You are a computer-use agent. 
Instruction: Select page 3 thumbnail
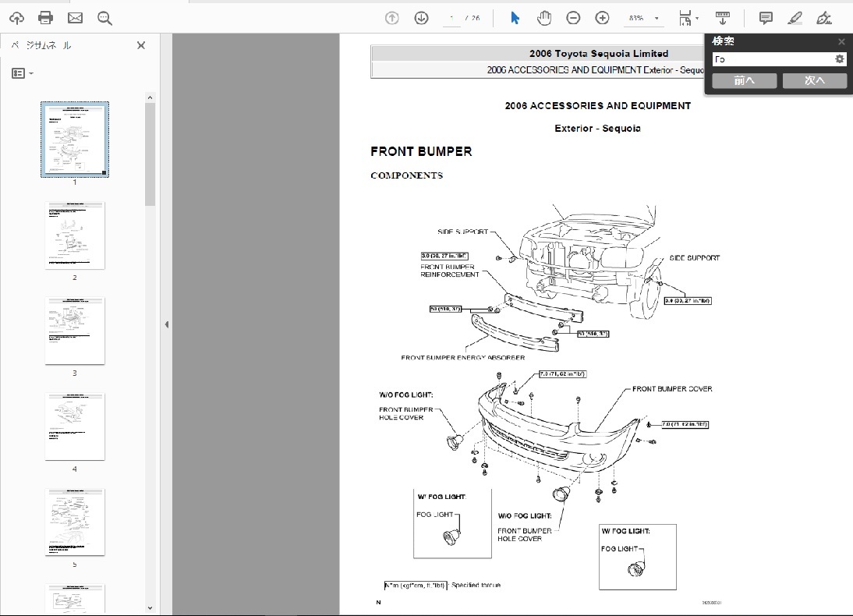tap(75, 331)
